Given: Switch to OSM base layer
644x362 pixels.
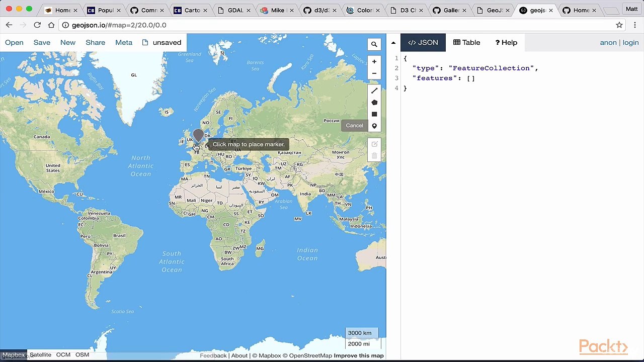Looking at the screenshot, I should click(82, 355).
